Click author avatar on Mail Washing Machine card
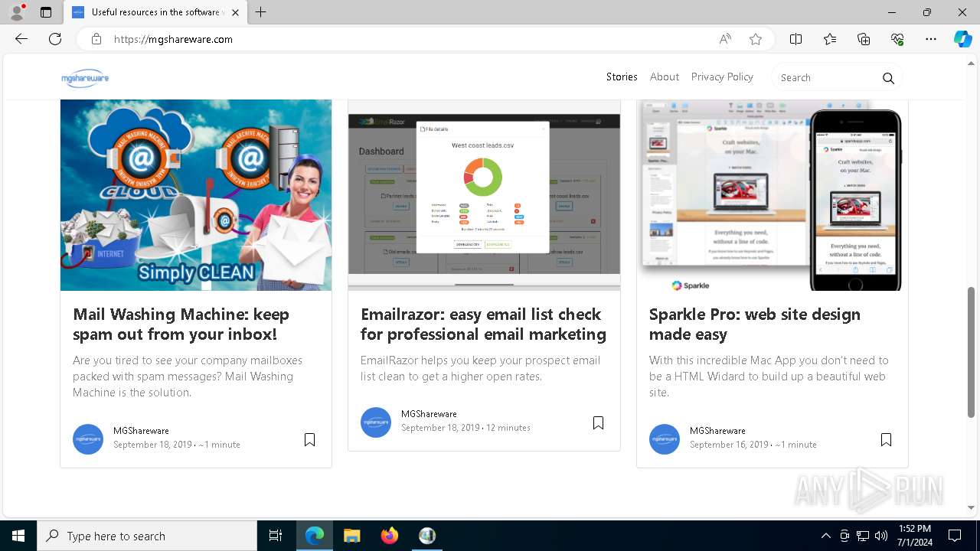The image size is (980, 551). (88, 439)
